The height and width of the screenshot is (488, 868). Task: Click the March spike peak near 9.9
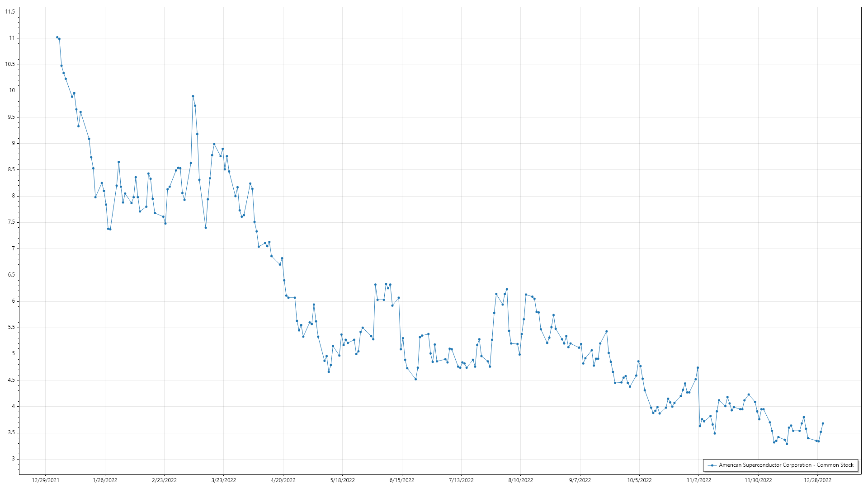(193, 96)
